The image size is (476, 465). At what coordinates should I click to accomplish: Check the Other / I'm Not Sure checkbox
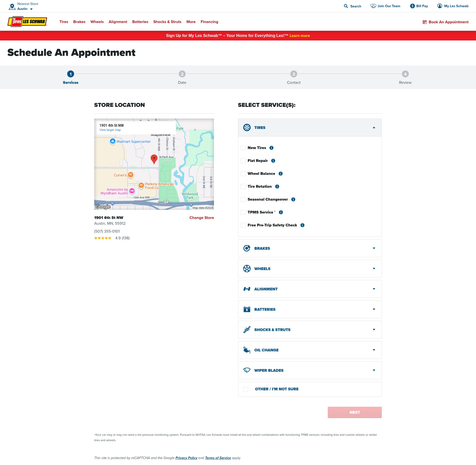tap(246, 389)
